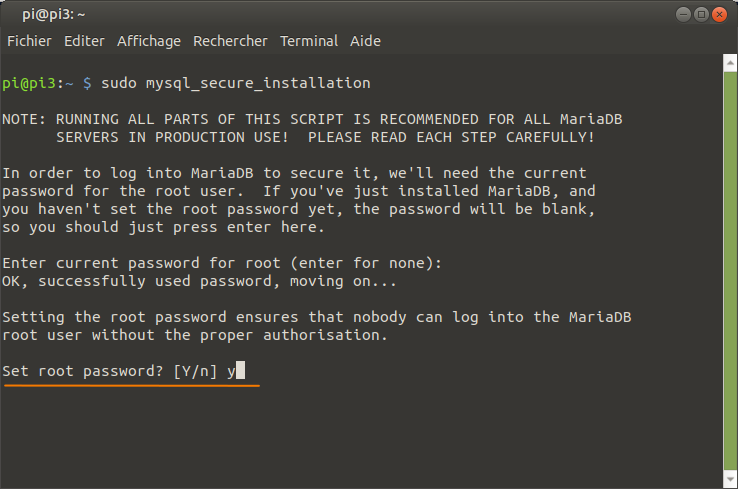The image size is (738, 489).
Task: Maximize the terminal window
Action: pos(701,15)
